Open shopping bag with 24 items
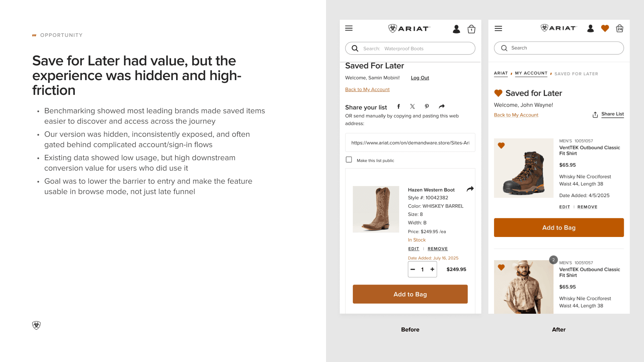 point(620,28)
